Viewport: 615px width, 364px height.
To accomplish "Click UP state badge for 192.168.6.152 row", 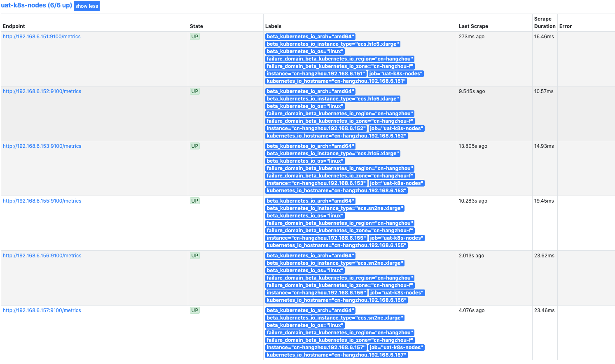I will pos(195,91).
